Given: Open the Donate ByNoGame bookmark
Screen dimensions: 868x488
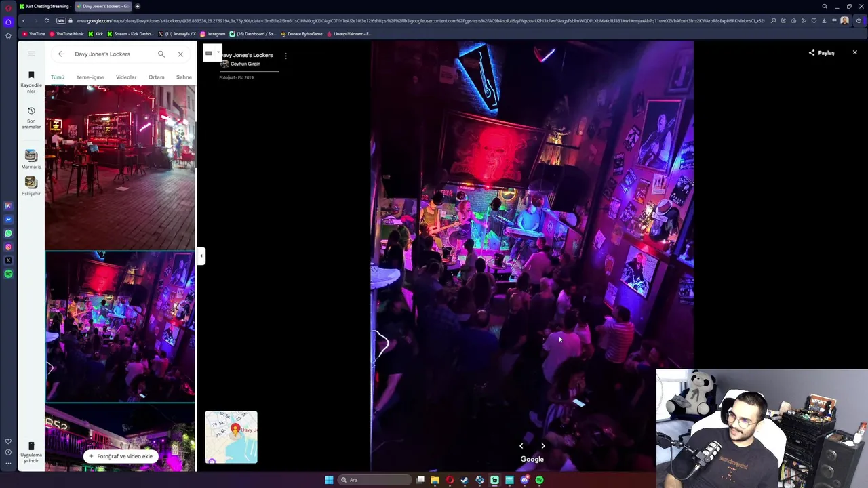Looking at the screenshot, I should click(x=301, y=34).
